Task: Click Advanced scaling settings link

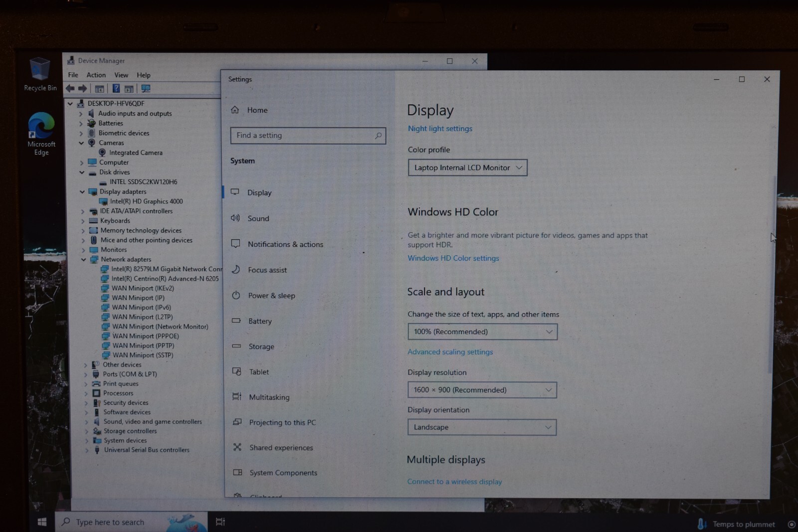Action: click(450, 352)
